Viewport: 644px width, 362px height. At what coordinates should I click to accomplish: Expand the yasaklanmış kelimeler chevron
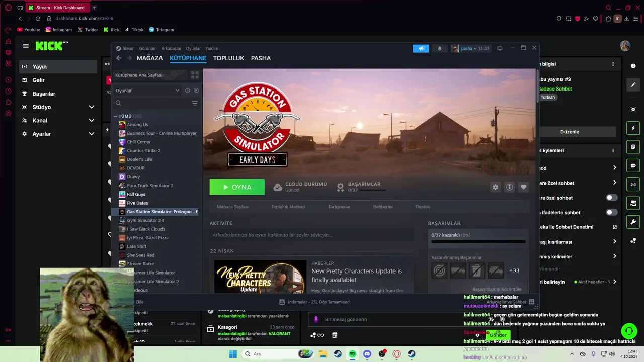615,256
